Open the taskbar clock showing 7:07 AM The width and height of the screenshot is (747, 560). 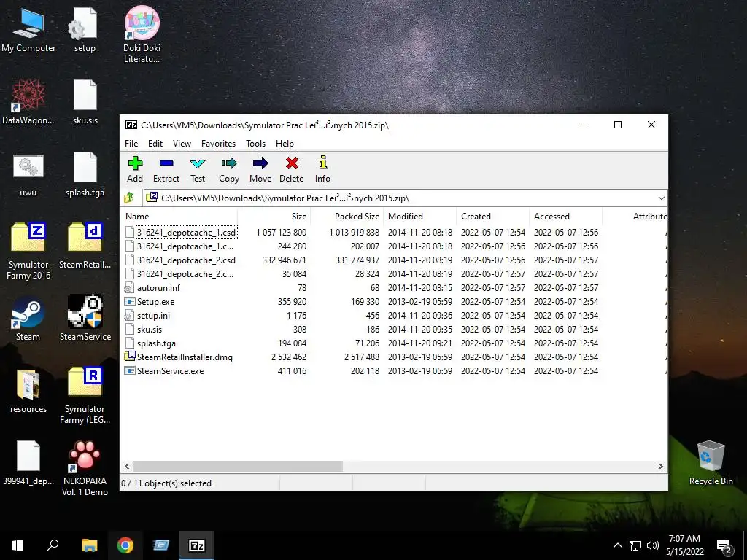684,545
